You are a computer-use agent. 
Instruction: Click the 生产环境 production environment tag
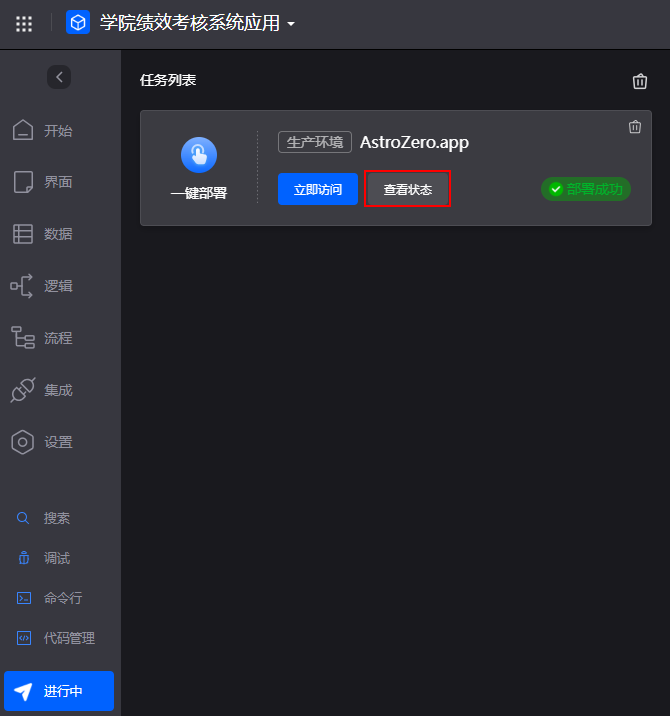click(315, 142)
